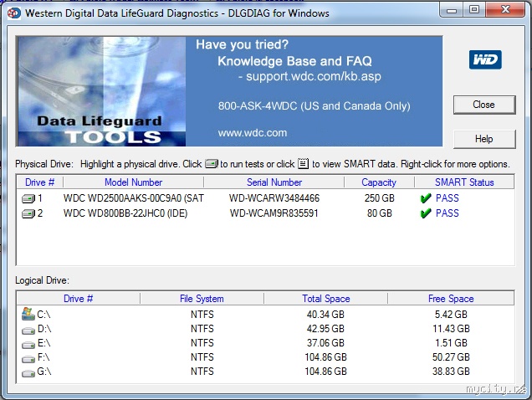
Task: Click NTFS file system for G:\ drive
Action: (x=202, y=372)
